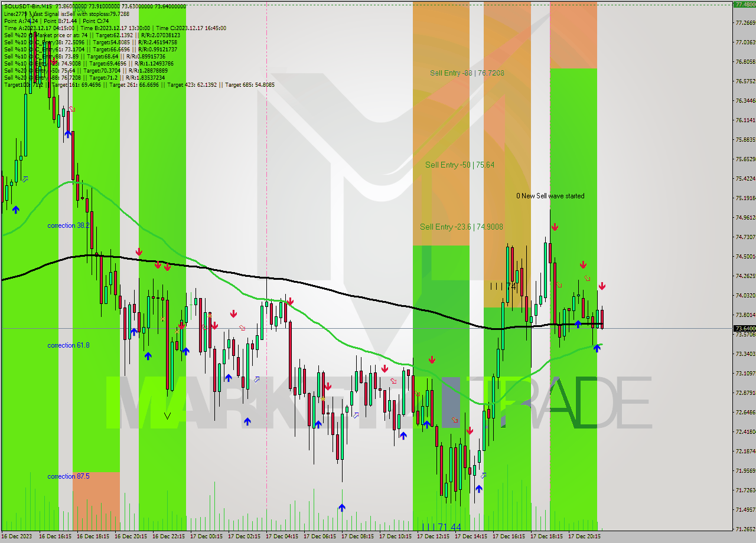Viewport: 756px width, 543px height.
Task: Click the 'correction 38.2' label
Action: (69, 225)
